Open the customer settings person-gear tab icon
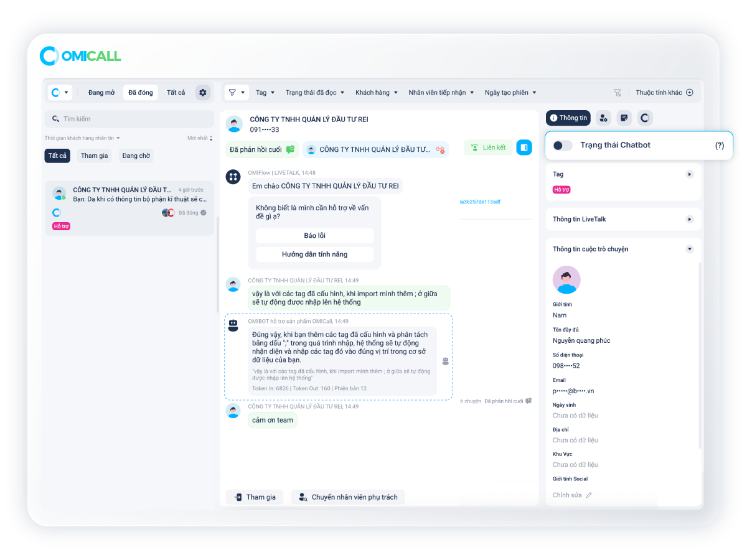Image resolution: width=747 pixels, height=560 pixels. pyautogui.click(x=603, y=118)
